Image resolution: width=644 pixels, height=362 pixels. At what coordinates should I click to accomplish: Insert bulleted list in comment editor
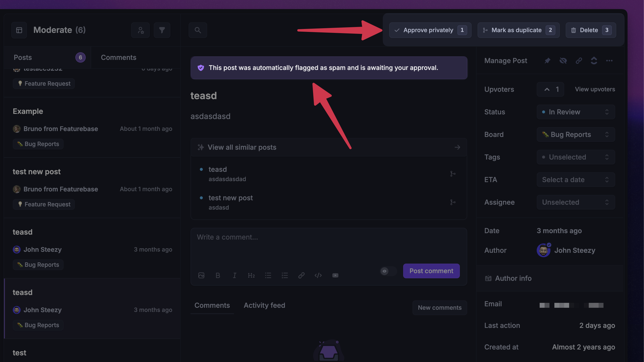(268, 275)
